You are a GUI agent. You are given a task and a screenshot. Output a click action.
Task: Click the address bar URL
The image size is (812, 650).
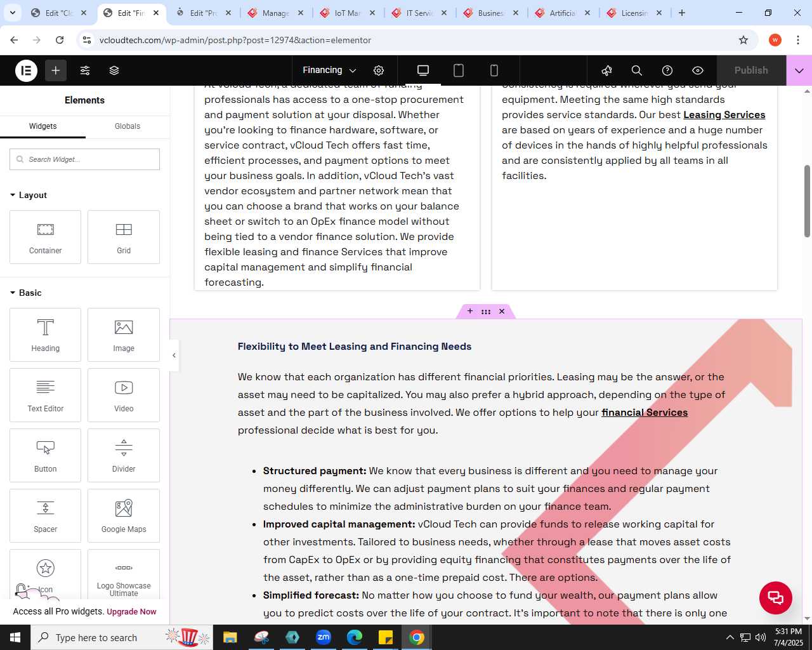(x=235, y=40)
